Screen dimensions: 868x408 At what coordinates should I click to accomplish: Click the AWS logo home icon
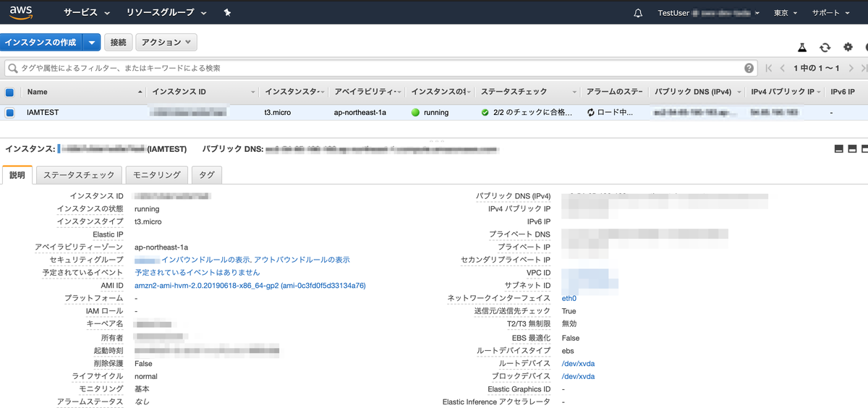tap(21, 12)
